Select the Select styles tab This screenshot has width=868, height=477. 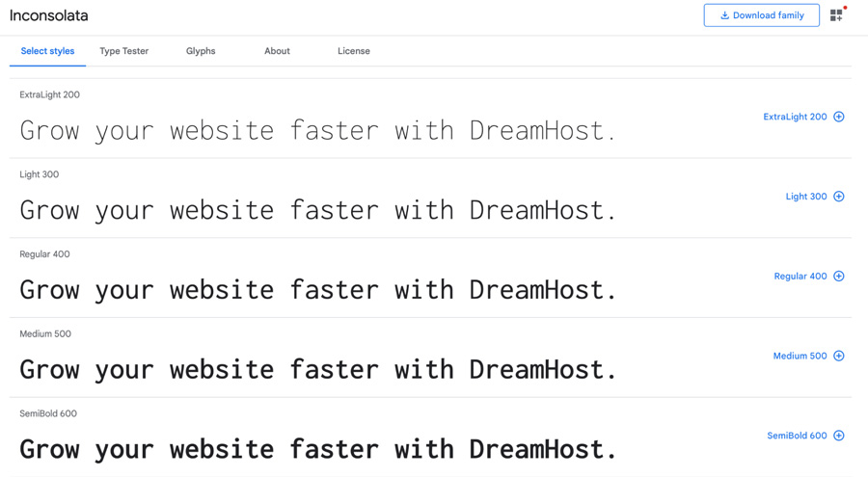click(x=47, y=51)
